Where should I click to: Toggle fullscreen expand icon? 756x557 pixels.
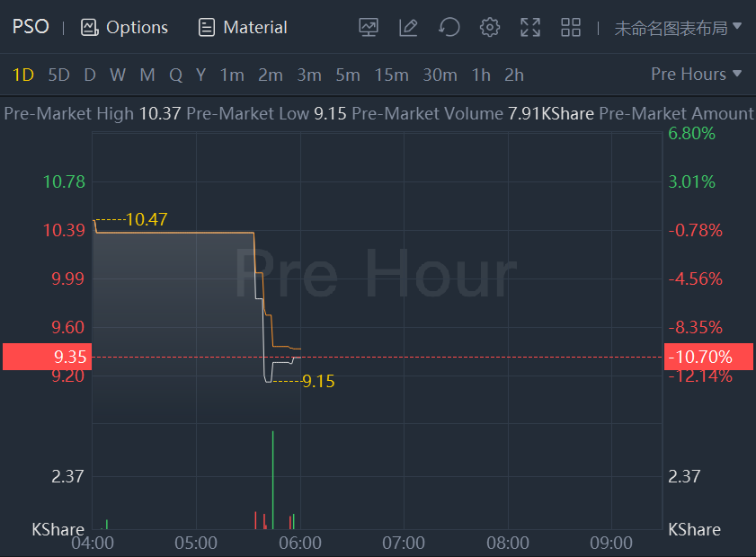point(530,27)
